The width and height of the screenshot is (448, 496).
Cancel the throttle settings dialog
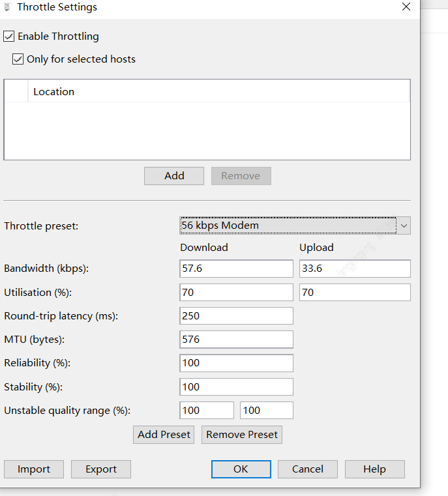(308, 469)
